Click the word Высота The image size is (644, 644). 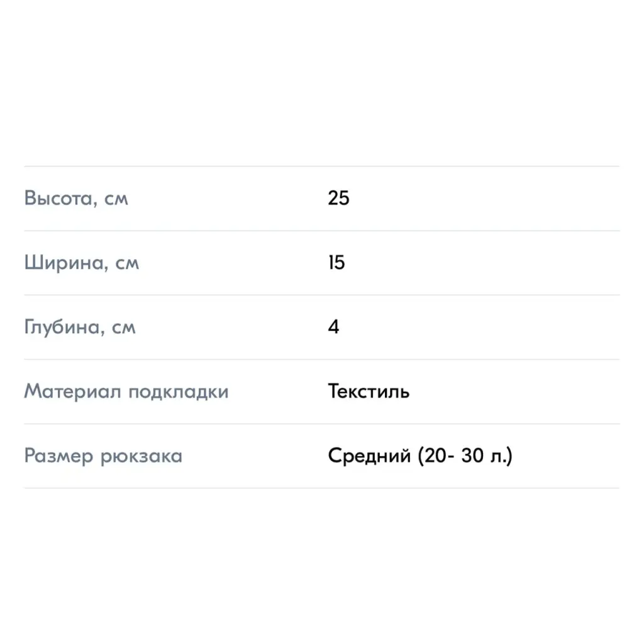(61, 198)
